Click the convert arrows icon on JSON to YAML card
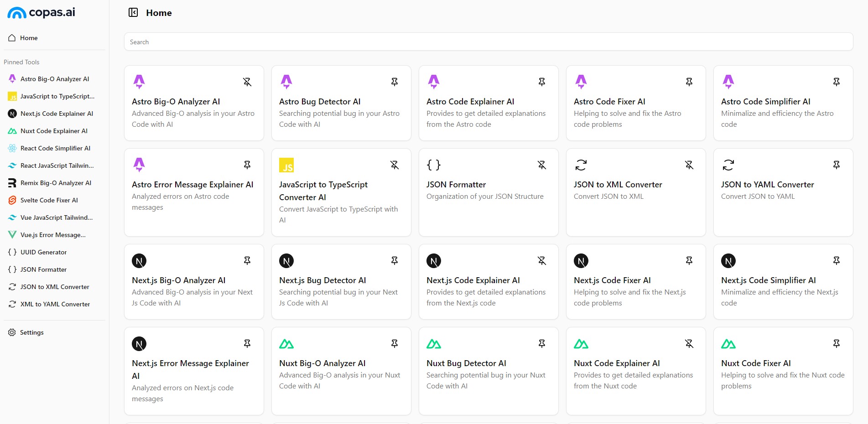The height and width of the screenshot is (424, 868). (728, 165)
